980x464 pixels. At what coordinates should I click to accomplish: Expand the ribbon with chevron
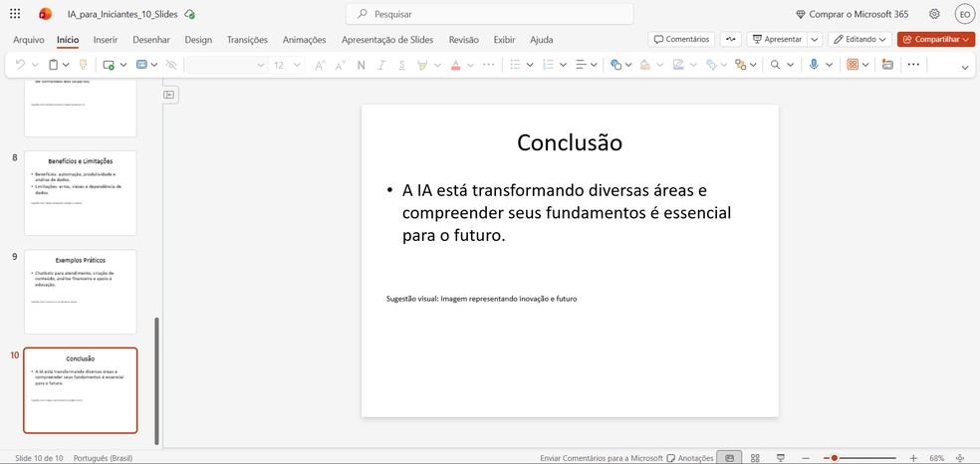coord(964,68)
